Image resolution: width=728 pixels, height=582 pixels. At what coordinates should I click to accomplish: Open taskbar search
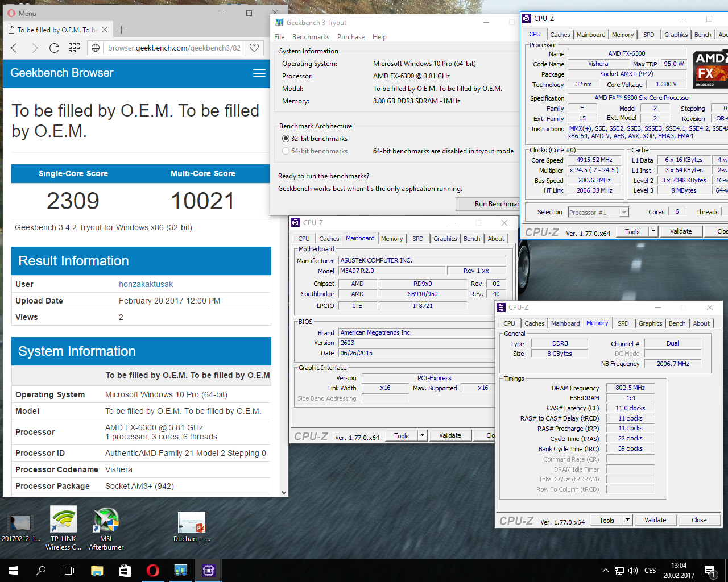point(41,571)
